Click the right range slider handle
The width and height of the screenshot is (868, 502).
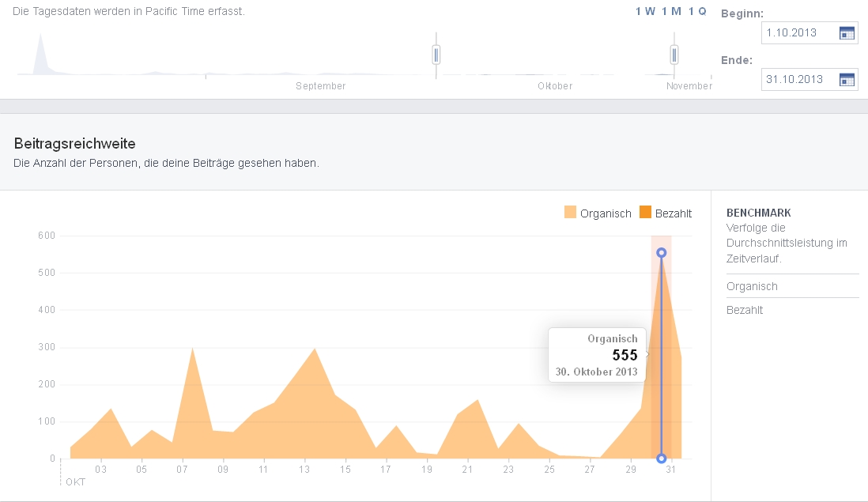[674, 55]
